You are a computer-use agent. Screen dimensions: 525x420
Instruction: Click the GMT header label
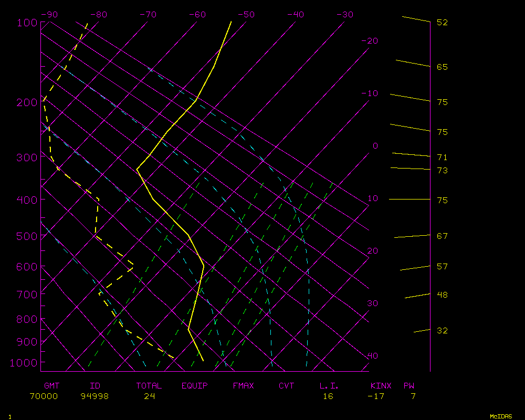point(51,386)
